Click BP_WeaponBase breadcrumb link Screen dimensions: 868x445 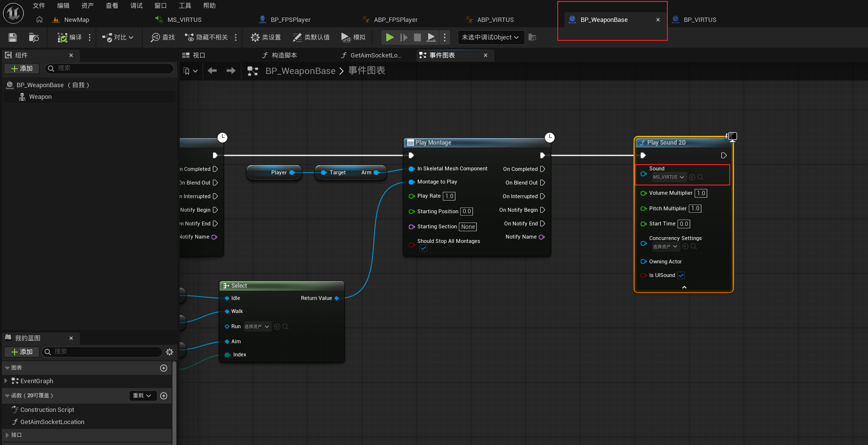(300, 71)
